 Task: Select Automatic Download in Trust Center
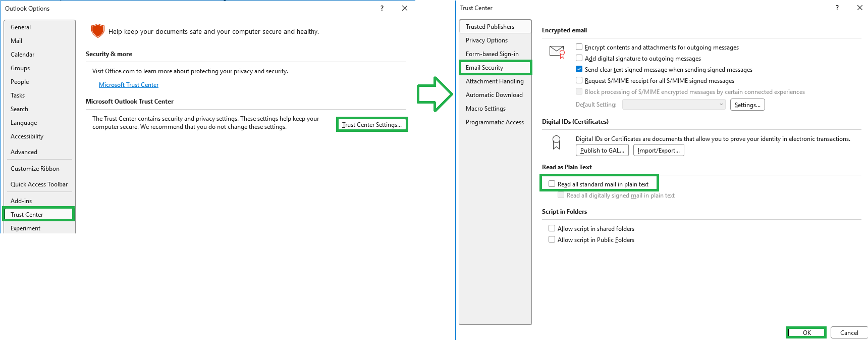495,95
